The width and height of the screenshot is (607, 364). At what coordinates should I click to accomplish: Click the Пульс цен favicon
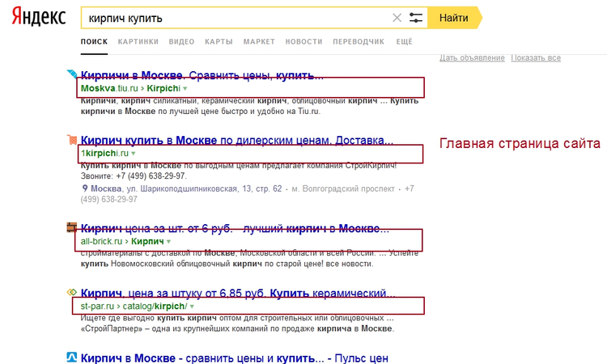tap(72, 357)
